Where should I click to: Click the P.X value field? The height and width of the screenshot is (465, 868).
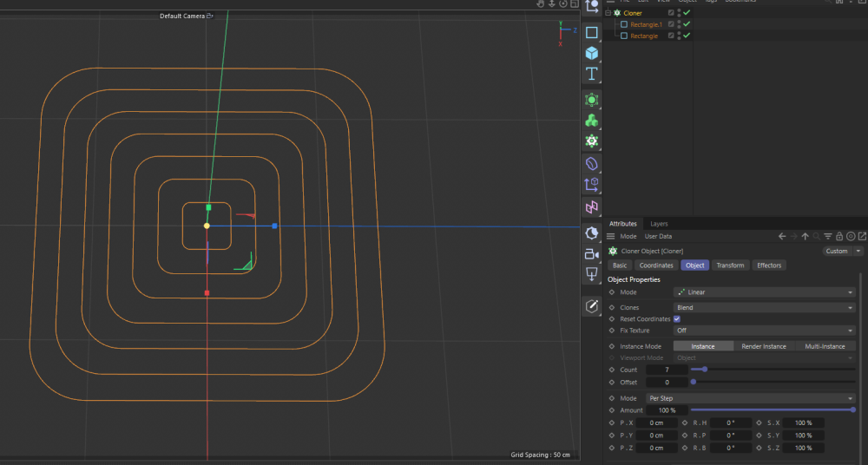point(656,423)
